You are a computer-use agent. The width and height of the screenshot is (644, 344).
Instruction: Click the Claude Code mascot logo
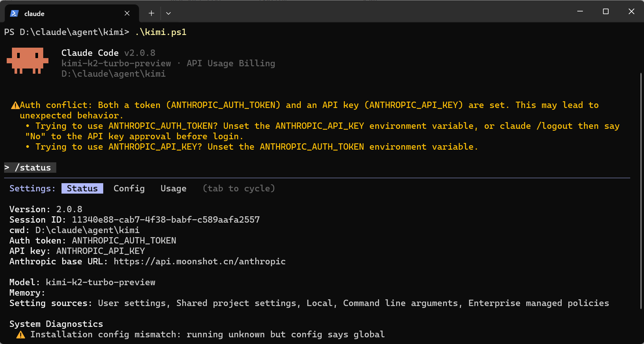coord(28,61)
